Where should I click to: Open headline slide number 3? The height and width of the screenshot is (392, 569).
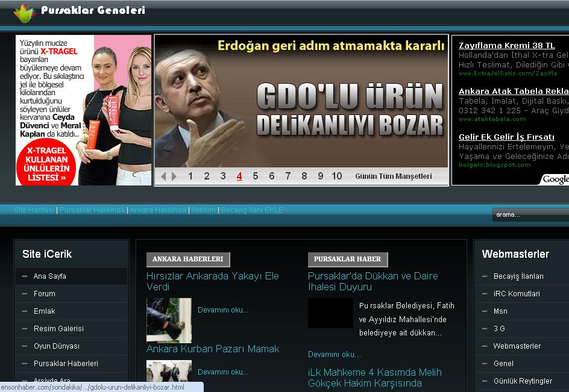click(x=223, y=176)
